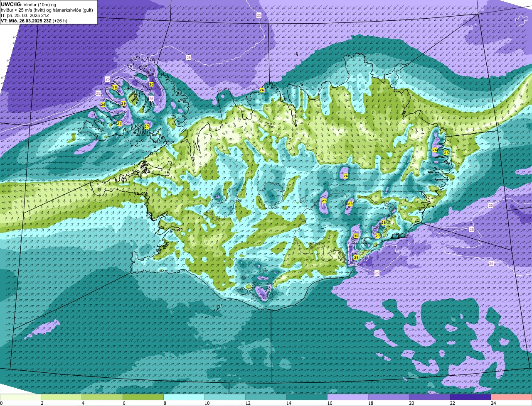Select the yellow gust label "25"
Screen dimensions: 532x406
point(324,201)
